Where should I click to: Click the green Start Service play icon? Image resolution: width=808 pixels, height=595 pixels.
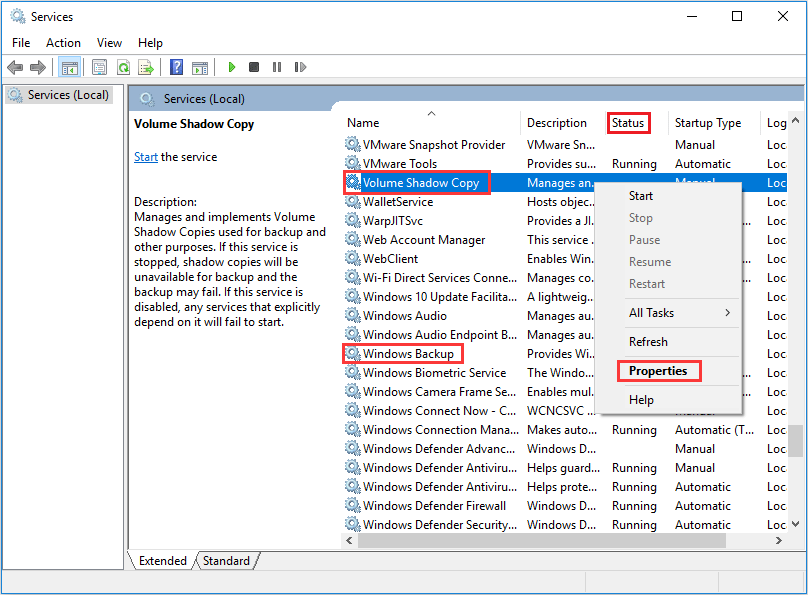coord(231,67)
